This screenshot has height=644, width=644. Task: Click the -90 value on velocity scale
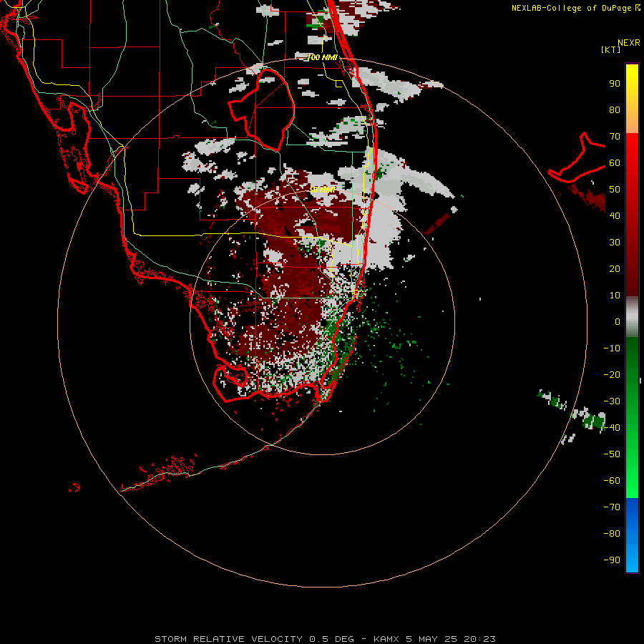point(612,560)
